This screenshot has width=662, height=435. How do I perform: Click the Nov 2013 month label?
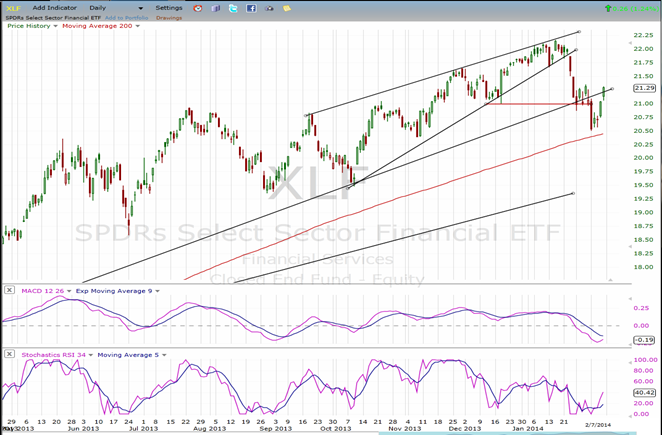[404, 429]
